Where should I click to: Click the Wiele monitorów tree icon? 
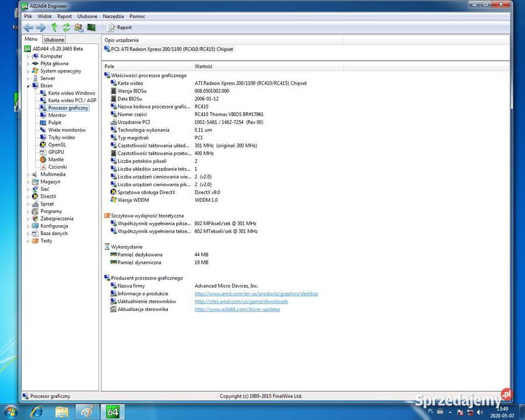coord(43,130)
